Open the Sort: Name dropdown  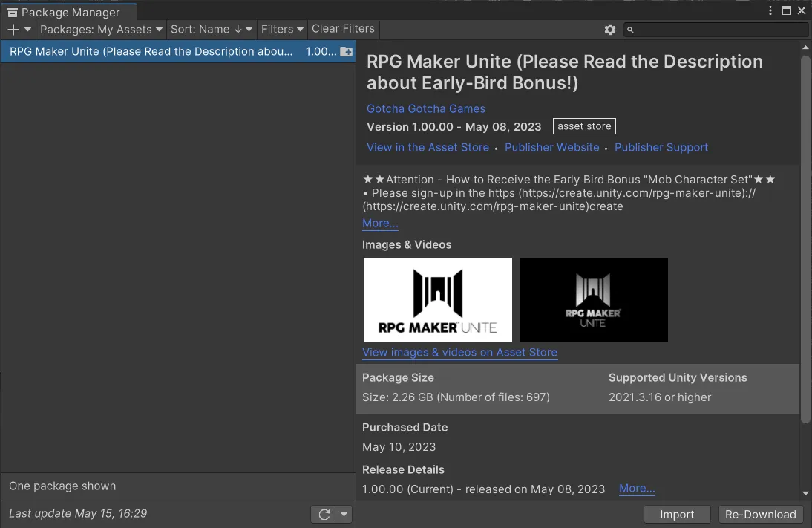click(x=212, y=30)
